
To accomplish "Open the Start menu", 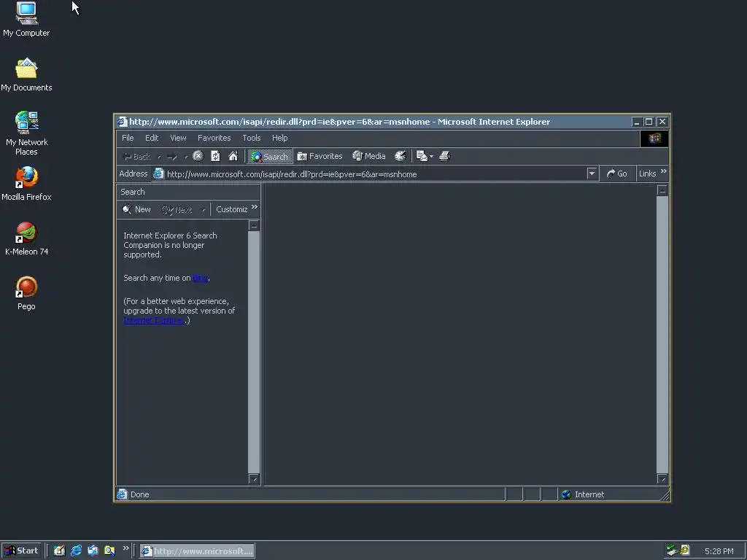I will tap(21, 551).
